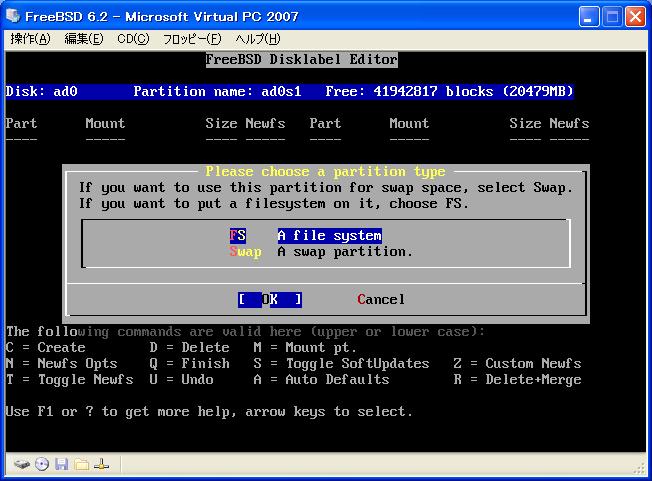Open the ヘルプ(H) menu
The image size is (652, 481).
tap(258, 39)
